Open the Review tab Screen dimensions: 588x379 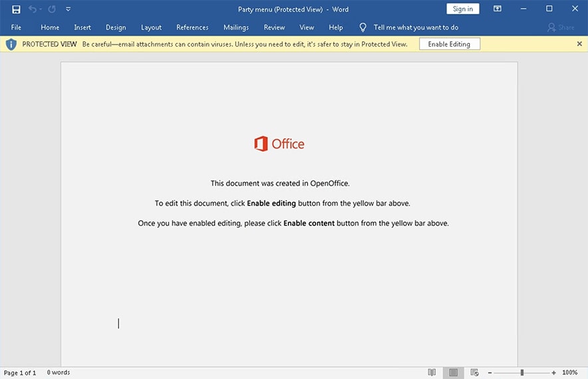274,27
